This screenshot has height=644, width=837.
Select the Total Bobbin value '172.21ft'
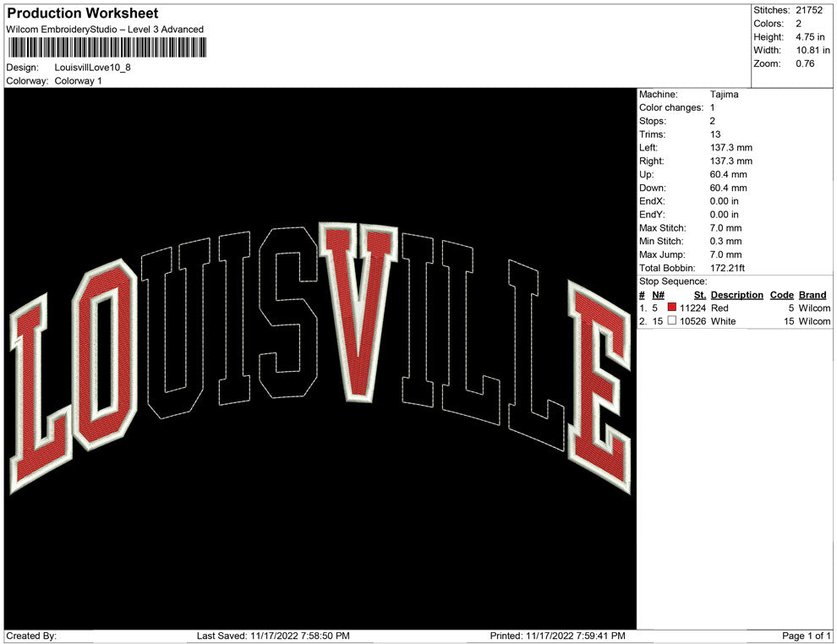point(728,268)
